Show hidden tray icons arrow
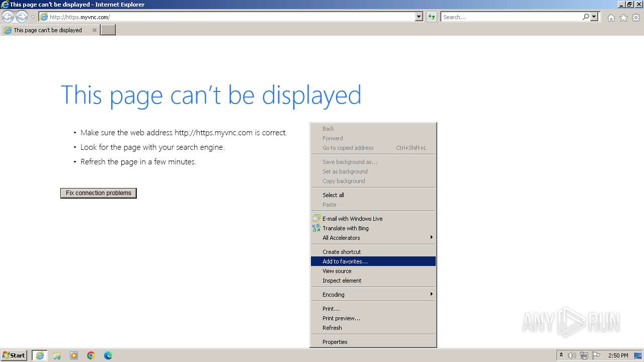 coord(561,355)
